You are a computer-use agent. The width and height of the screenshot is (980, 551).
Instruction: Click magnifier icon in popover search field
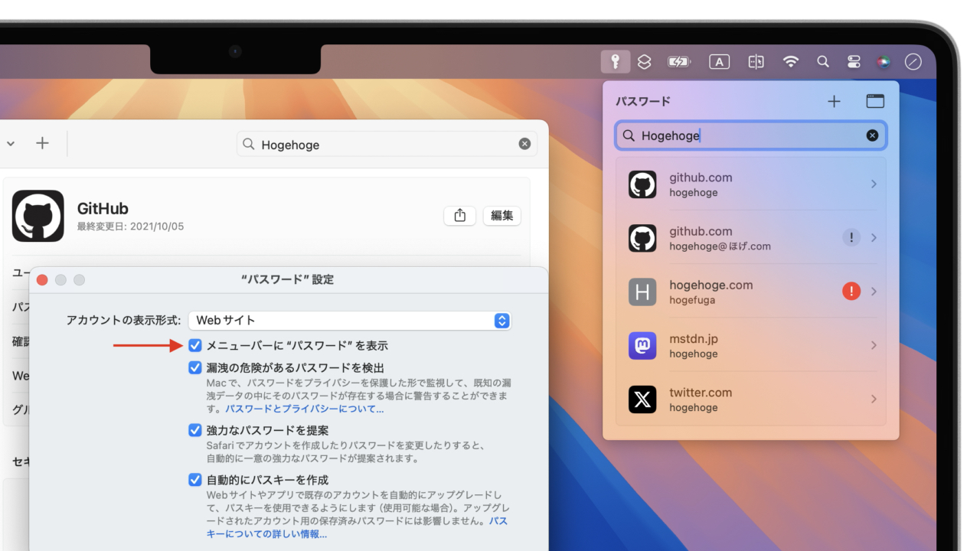click(629, 135)
